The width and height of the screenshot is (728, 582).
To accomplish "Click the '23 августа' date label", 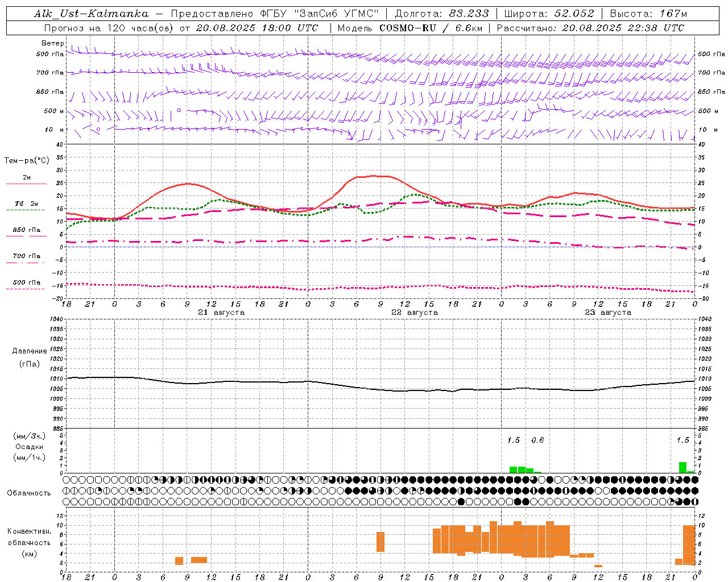I will click(x=608, y=313).
